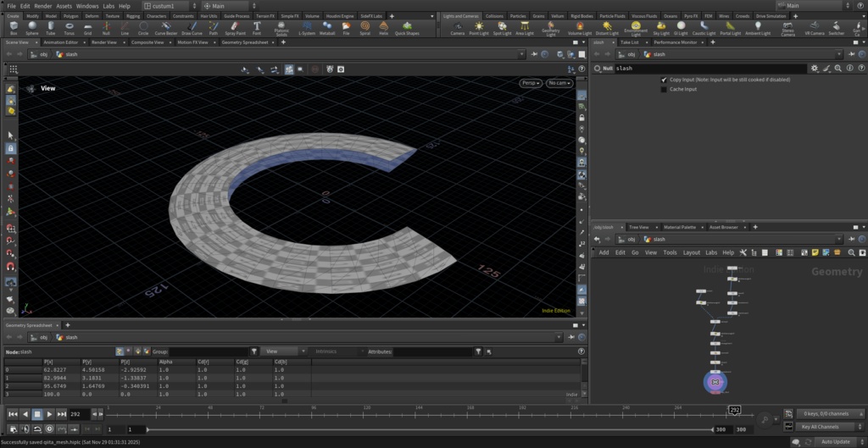Open the No cam camera dropdown
868x448 pixels.
coord(559,83)
